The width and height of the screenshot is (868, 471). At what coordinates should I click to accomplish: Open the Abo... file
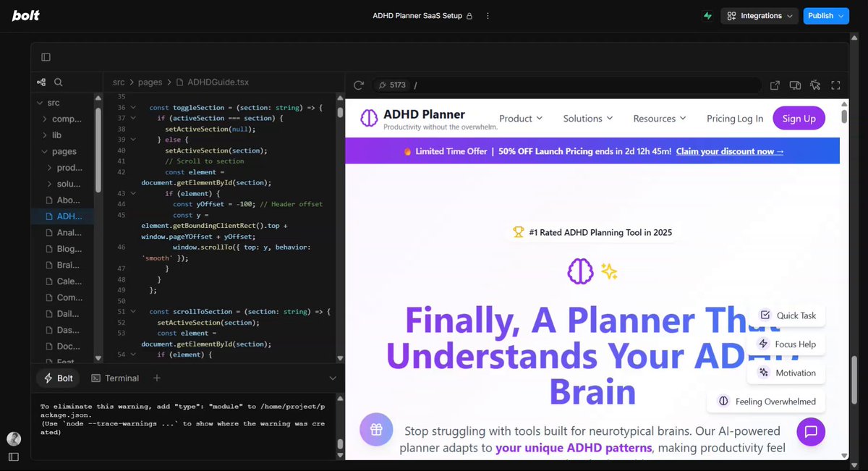(64, 200)
